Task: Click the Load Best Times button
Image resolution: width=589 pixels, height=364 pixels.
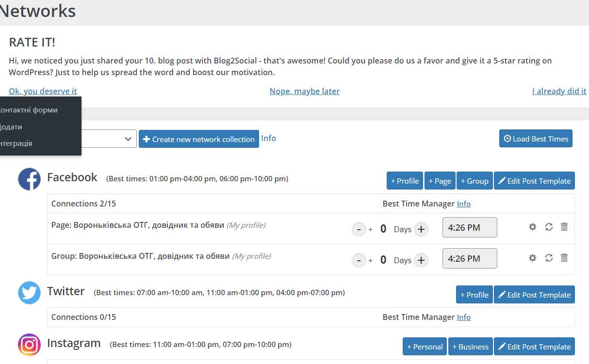Action: click(536, 139)
